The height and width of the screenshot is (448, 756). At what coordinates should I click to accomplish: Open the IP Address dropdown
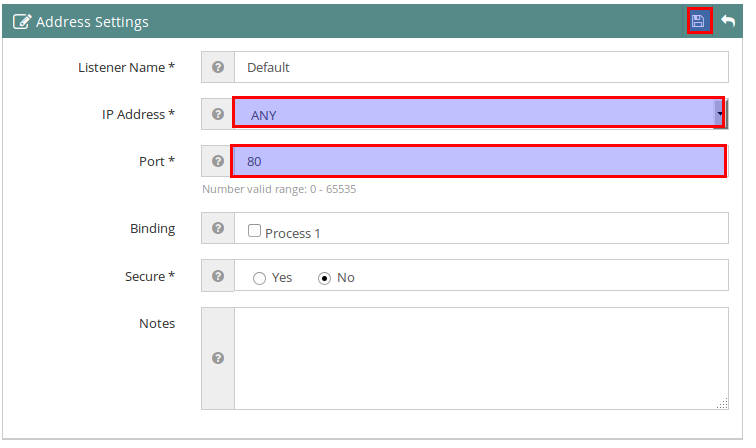[478, 113]
